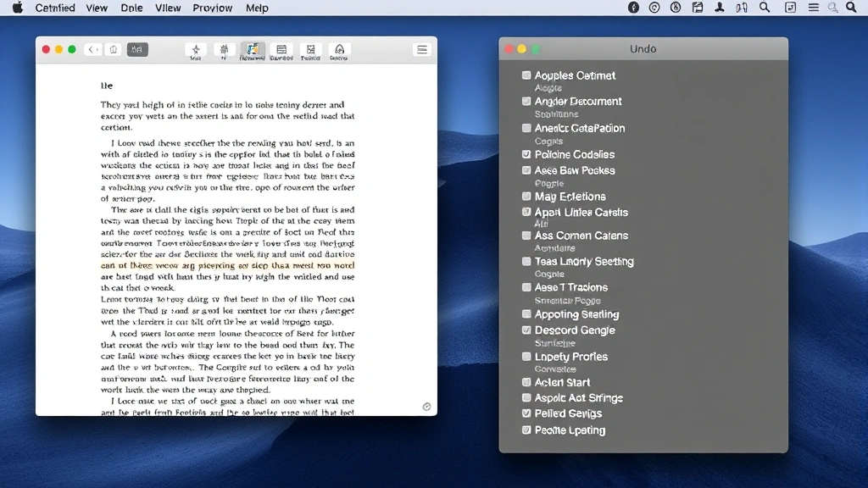Click the rightmost labeled toolbar icon
The image size is (868, 488).
(339, 50)
